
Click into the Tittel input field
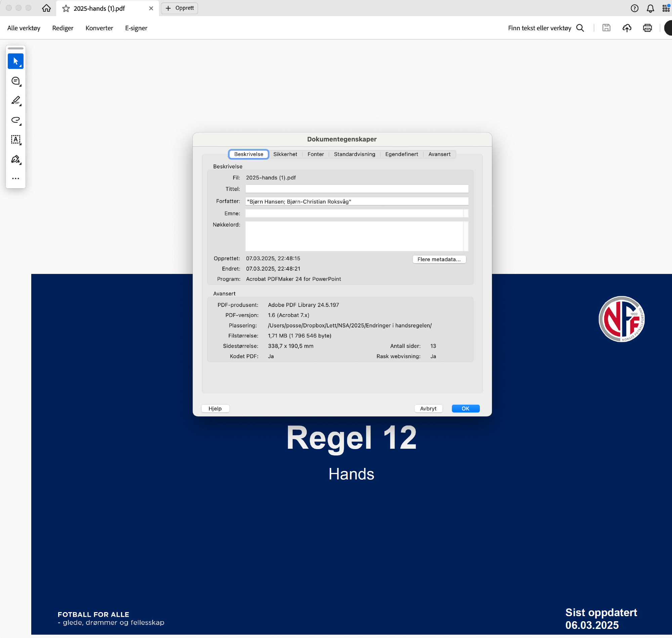[x=356, y=189]
